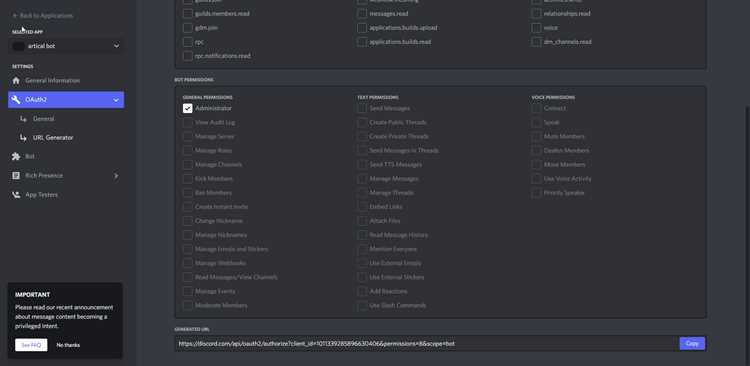Toggle Manage Messages permission

[362, 179]
